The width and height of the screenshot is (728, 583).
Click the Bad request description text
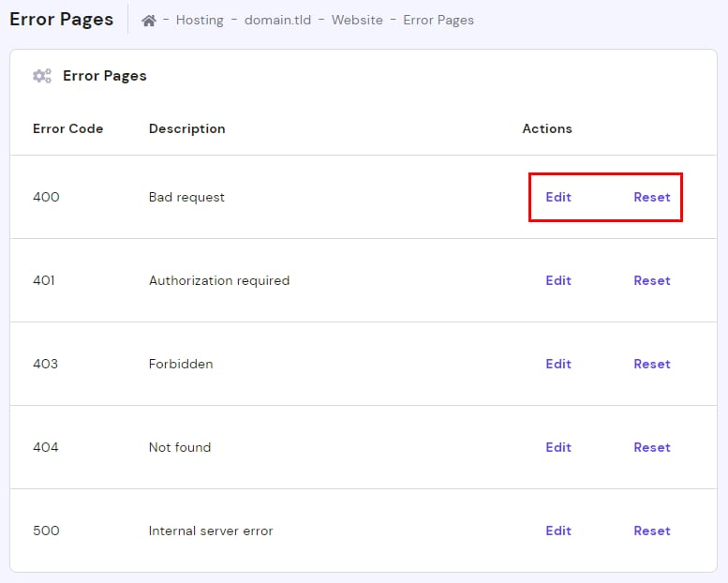186,198
